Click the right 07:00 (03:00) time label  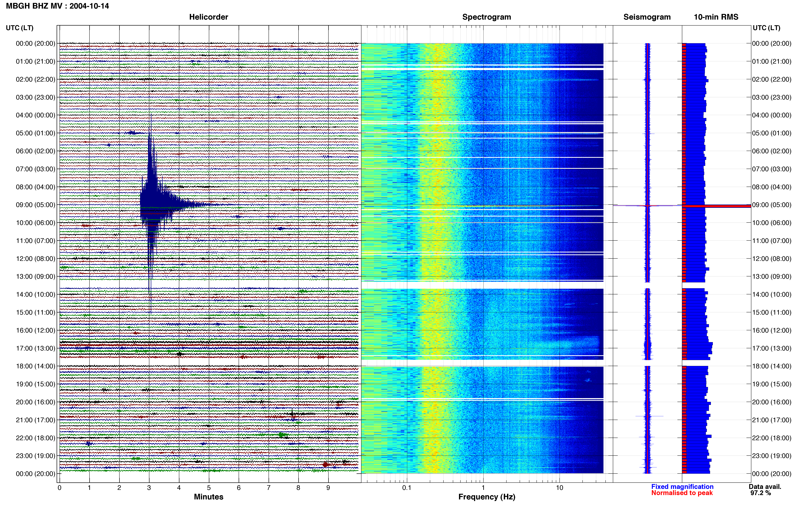tap(772, 169)
